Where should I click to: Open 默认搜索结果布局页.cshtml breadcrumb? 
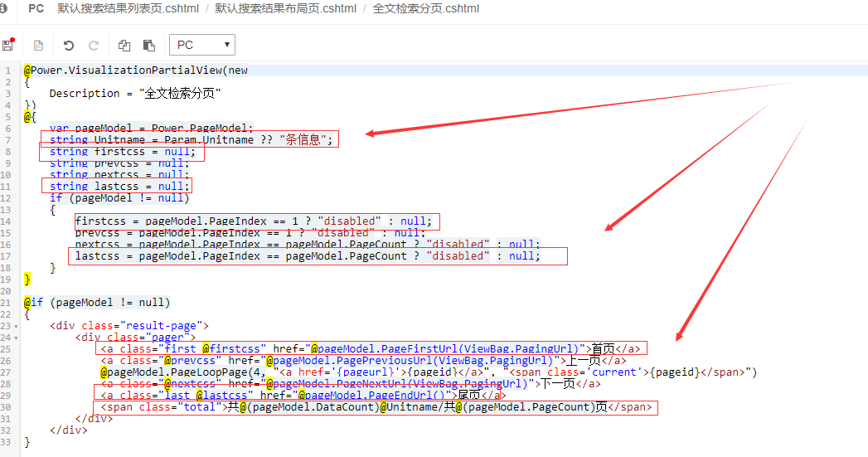285,8
